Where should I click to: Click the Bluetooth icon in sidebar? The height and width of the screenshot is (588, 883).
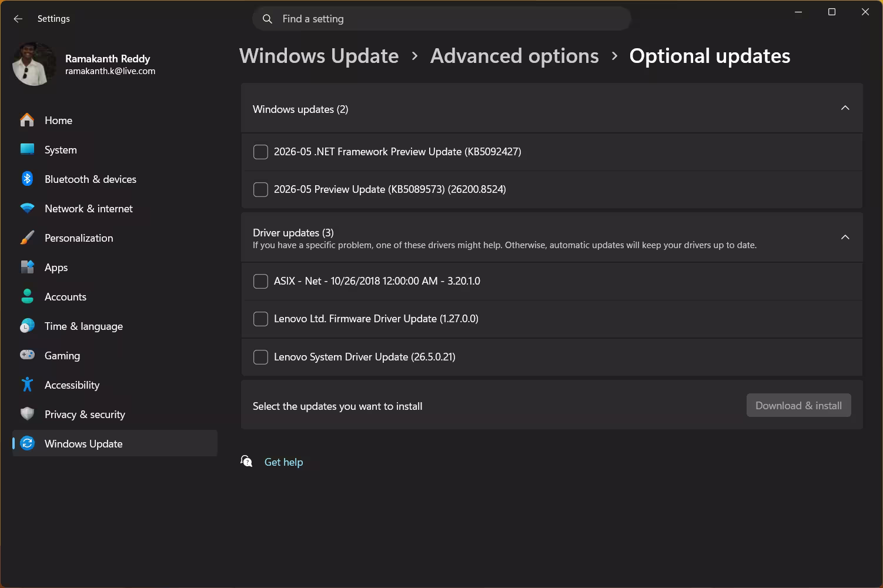click(x=27, y=179)
